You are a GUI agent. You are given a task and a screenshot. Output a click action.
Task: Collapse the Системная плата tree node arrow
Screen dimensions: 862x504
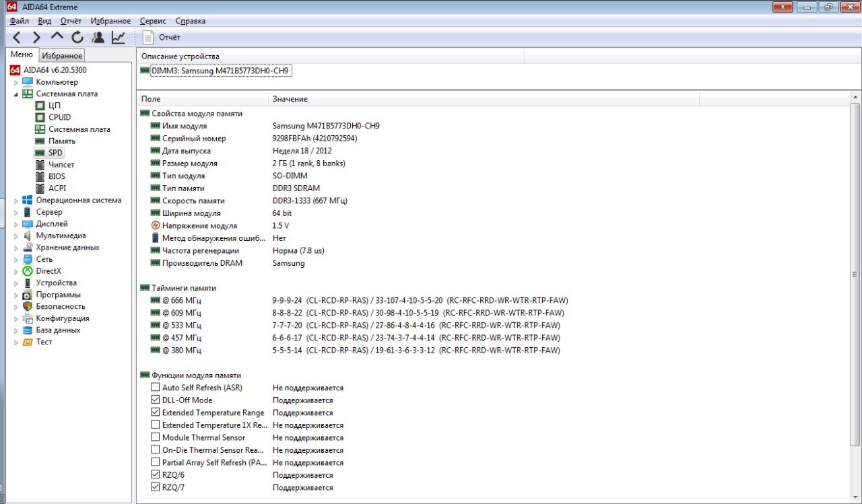[16, 94]
